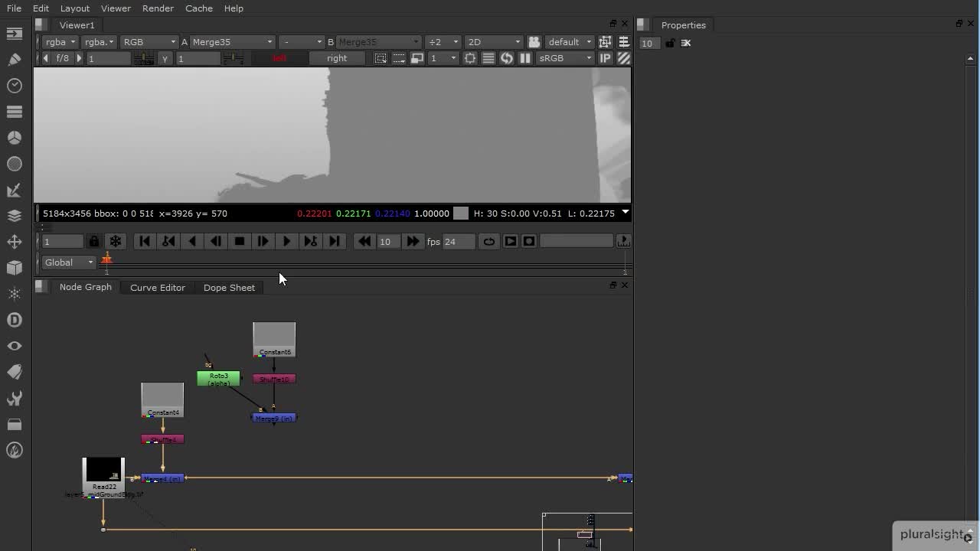Switch to the Dope Sheet tab
The image size is (980, 551).
229,288
